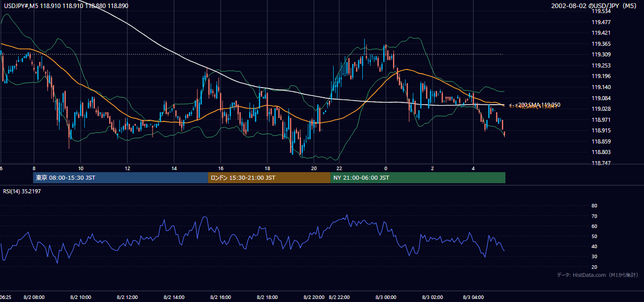This screenshot has height=302, width=644.
Task: Click price axis label 118.915
Action: tap(602, 130)
